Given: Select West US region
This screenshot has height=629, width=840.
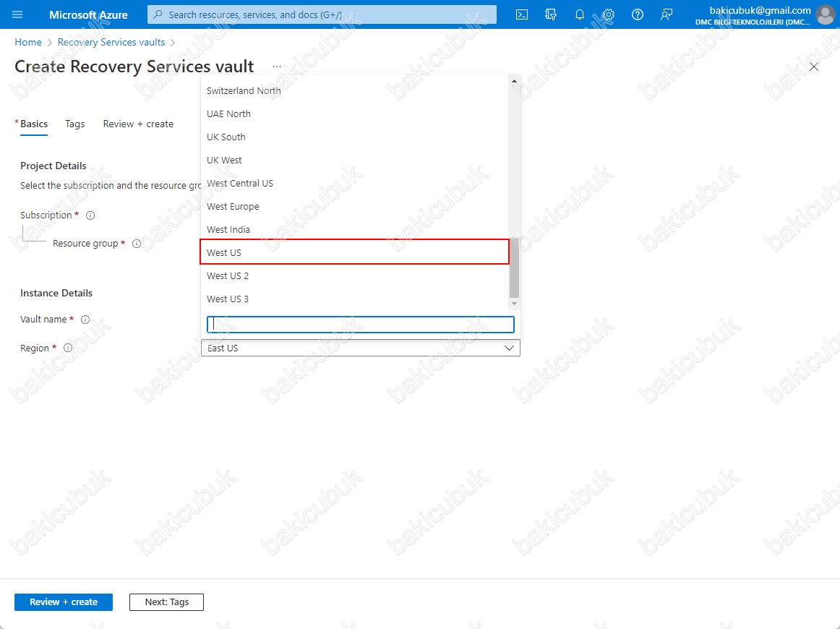Looking at the screenshot, I should (x=354, y=252).
